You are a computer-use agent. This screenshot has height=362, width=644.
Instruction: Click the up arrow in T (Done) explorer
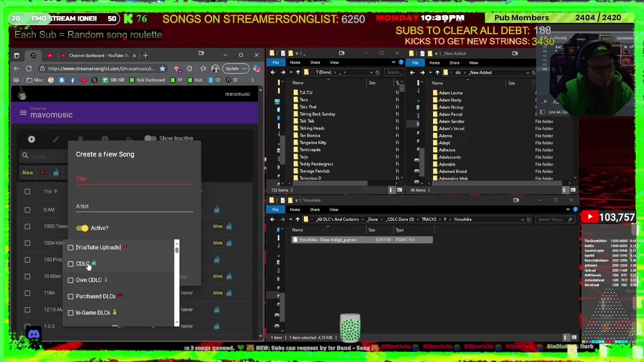coord(297,72)
